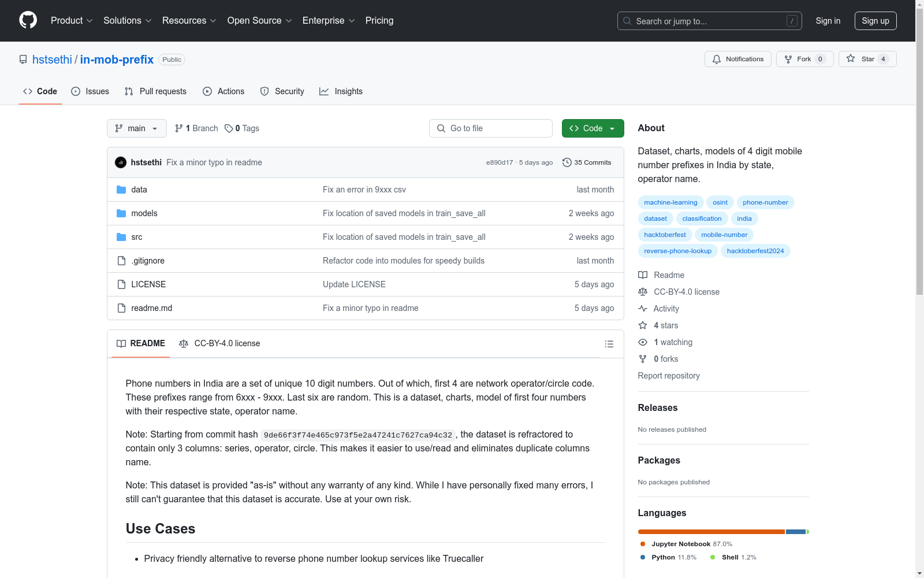Image resolution: width=924 pixels, height=578 pixels.
Task: Click the src folder icon
Action: coord(121,237)
